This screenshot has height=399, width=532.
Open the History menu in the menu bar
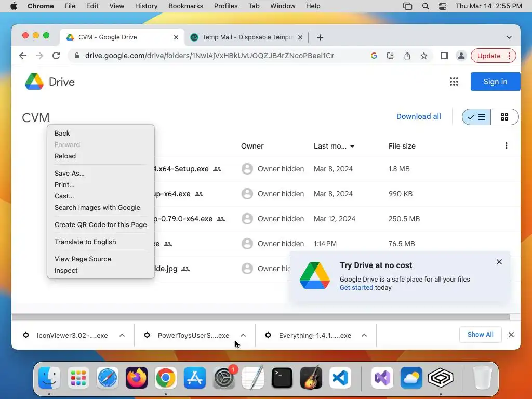pos(146,6)
